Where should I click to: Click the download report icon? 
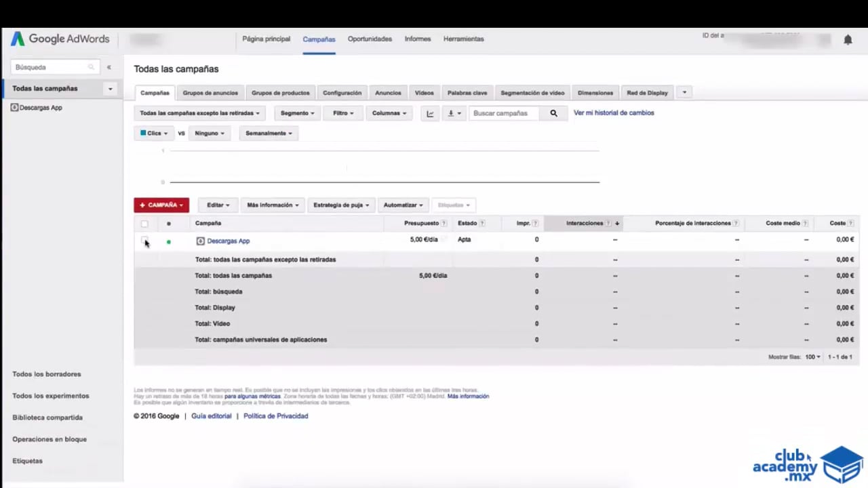[454, 113]
